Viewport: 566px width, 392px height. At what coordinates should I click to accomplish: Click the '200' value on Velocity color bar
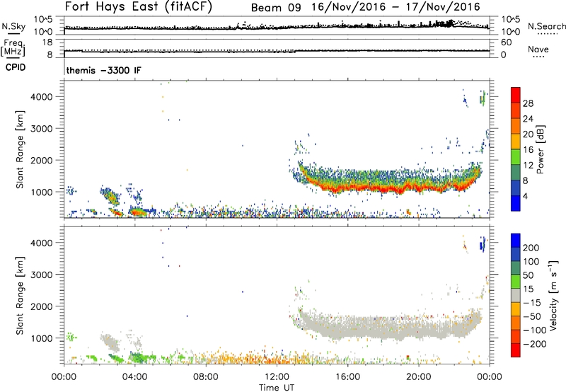click(531, 248)
